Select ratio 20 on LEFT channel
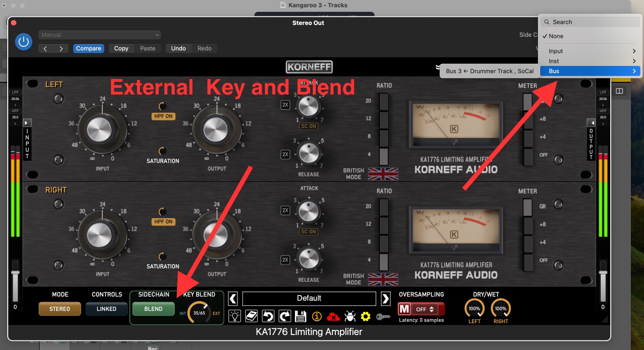The width and height of the screenshot is (644, 350). pos(384,101)
